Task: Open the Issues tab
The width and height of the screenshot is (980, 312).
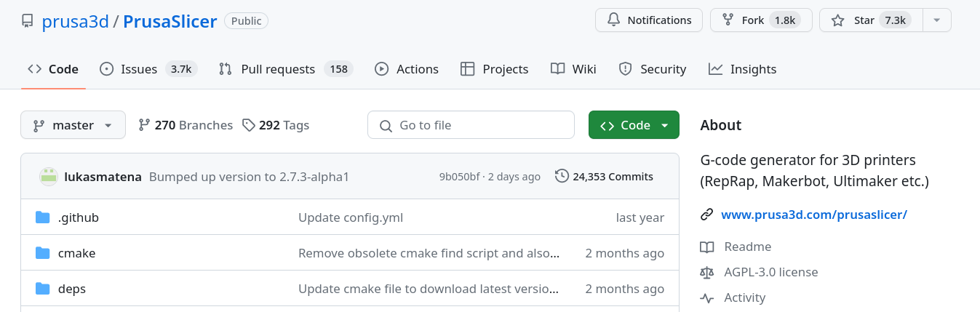Action: [x=148, y=69]
